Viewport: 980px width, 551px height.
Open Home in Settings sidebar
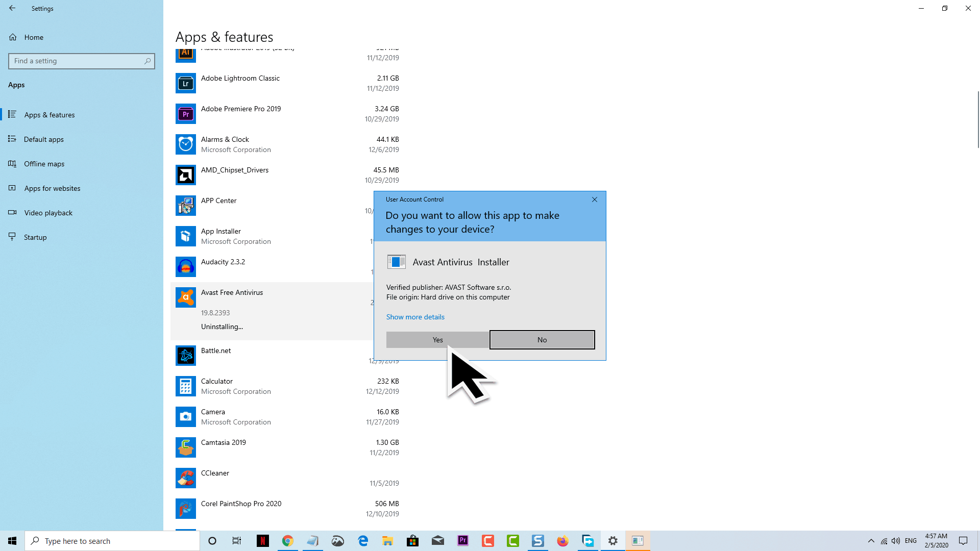34,37
